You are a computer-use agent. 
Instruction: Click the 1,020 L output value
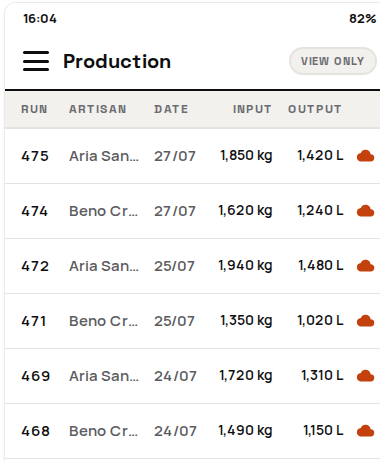coord(320,320)
